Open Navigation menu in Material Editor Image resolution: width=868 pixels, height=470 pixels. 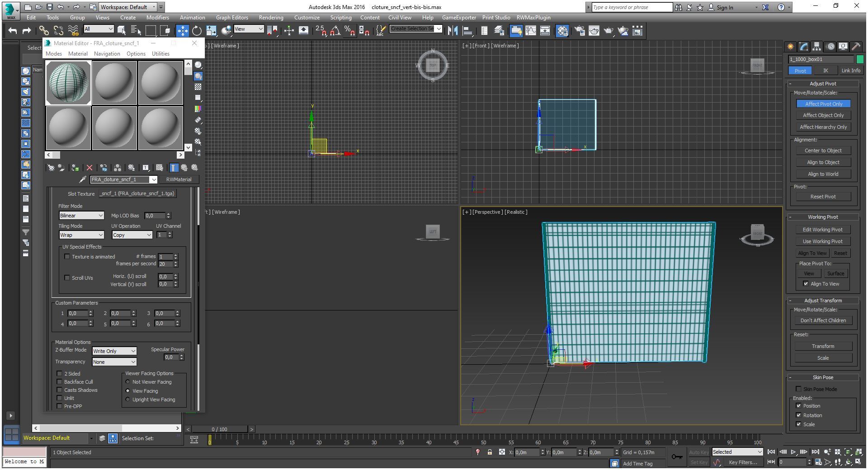(x=107, y=54)
